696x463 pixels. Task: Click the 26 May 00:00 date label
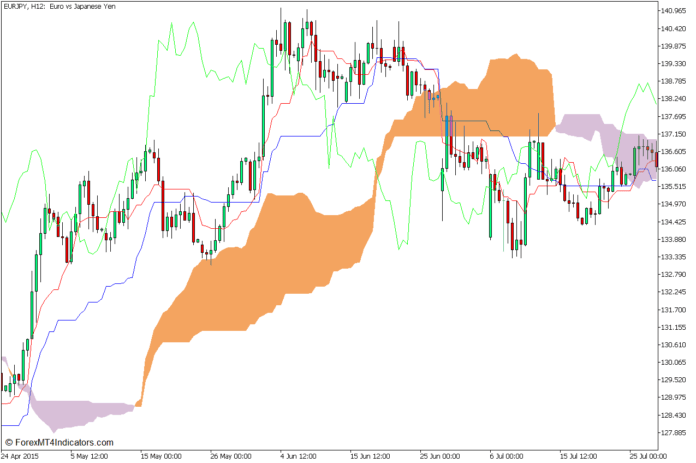click(x=232, y=455)
